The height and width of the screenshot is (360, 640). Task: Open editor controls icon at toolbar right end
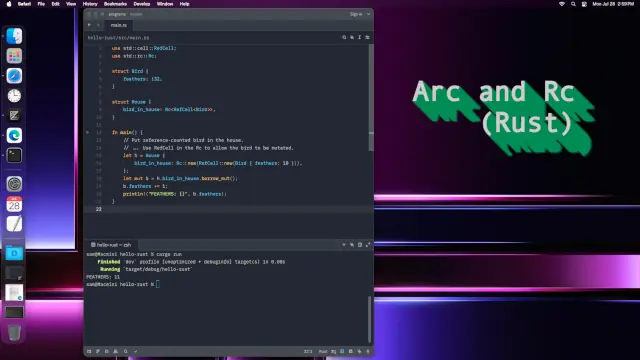[367, 37]
